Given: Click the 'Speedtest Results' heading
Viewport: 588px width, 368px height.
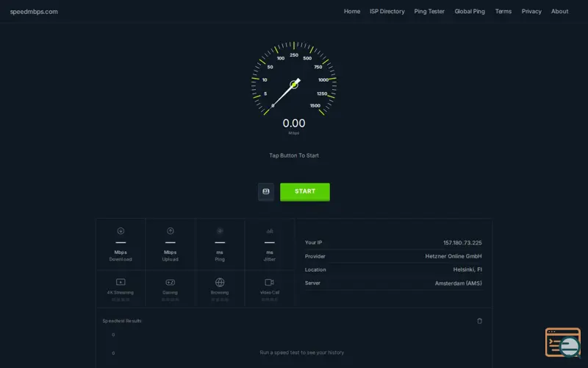Looking at the screenshot, I should click(122, 321).
